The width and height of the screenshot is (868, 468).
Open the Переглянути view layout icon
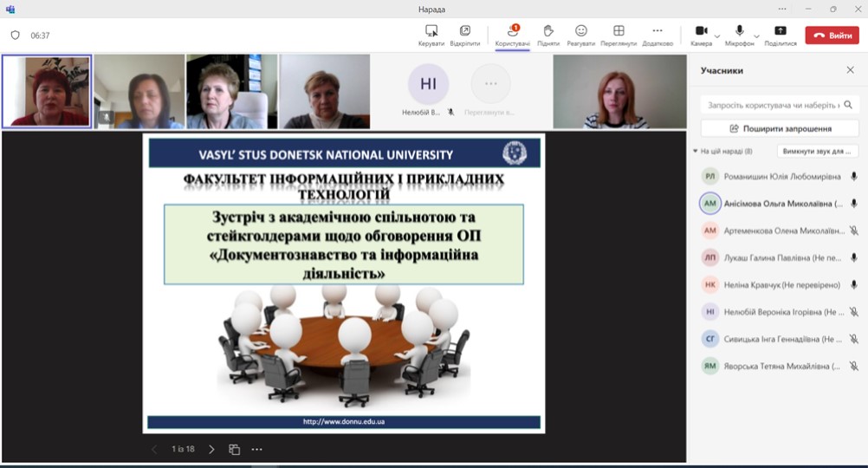pos(619,31)
